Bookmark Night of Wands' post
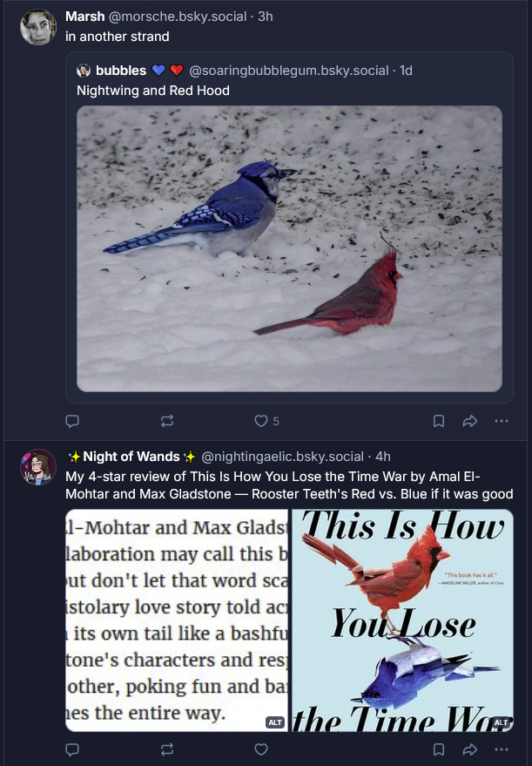Image resolution: width=532 pixels, height=766 pixels. coord(439,749)
